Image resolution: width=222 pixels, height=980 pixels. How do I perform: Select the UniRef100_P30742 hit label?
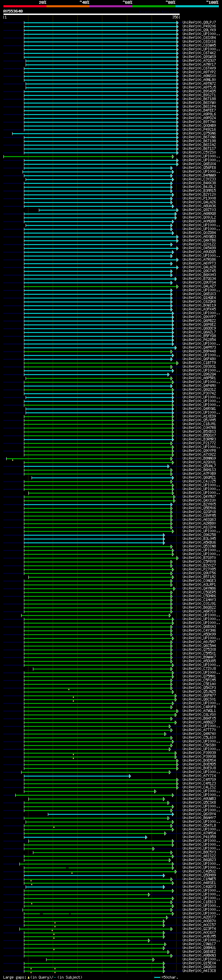[x=199, y=394]
